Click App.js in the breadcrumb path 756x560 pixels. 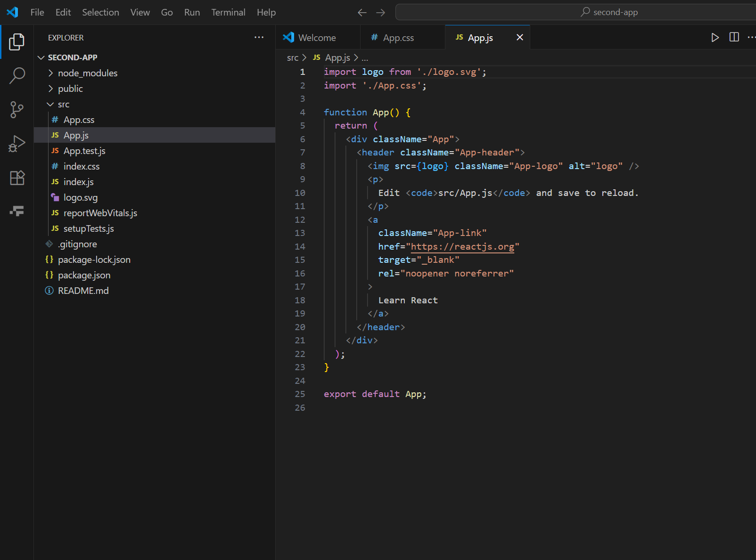[337, 57]
